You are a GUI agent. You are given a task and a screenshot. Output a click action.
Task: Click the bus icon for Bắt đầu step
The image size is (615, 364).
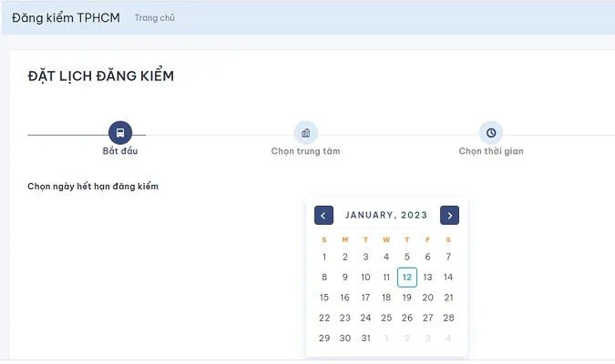pos(120,132)
